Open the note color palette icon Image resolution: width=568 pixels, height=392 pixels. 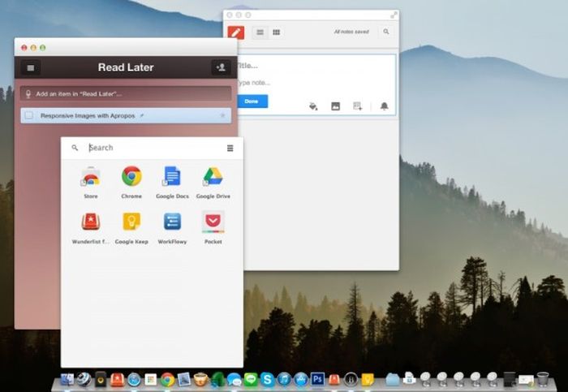coord(313,106)
